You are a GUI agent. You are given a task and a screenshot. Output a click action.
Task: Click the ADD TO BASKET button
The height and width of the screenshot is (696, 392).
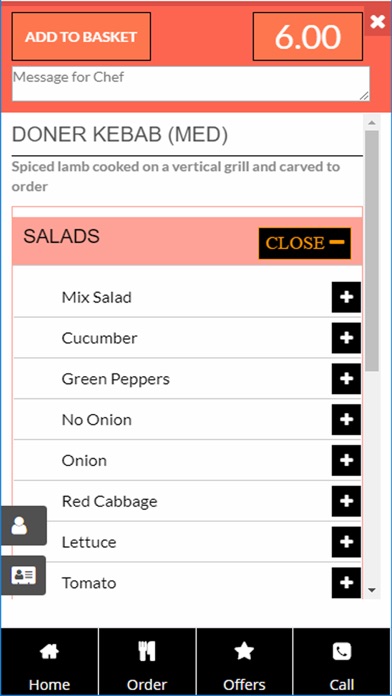tap(81, 36)
